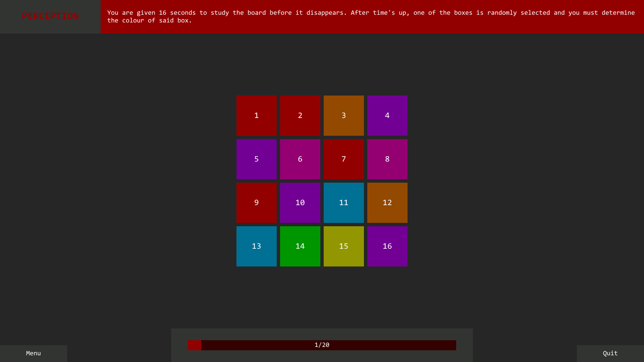
Task: Click red box number 1
Action: 257,116
